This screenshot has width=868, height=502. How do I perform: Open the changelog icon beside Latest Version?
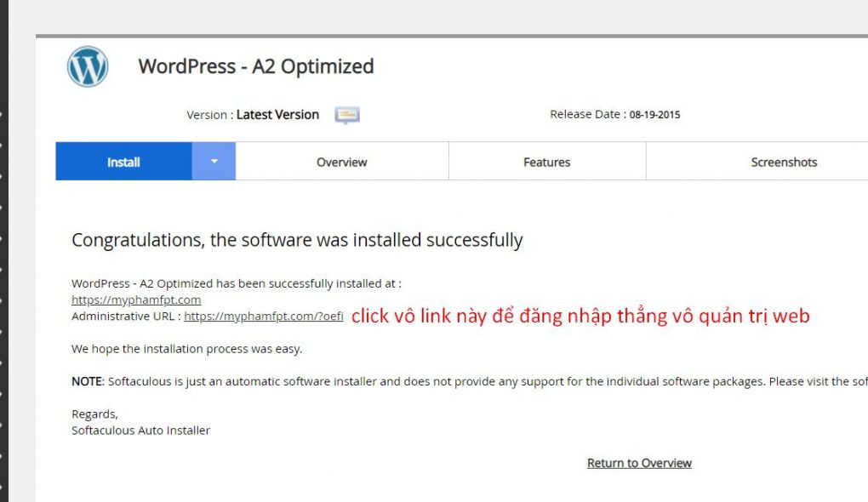tap(347, 115)
